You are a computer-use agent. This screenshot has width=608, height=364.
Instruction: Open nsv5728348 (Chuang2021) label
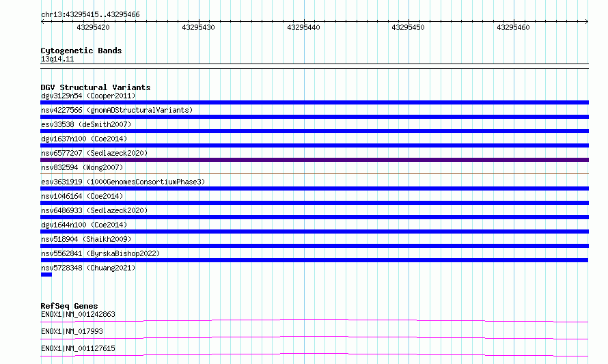(88, 268)
